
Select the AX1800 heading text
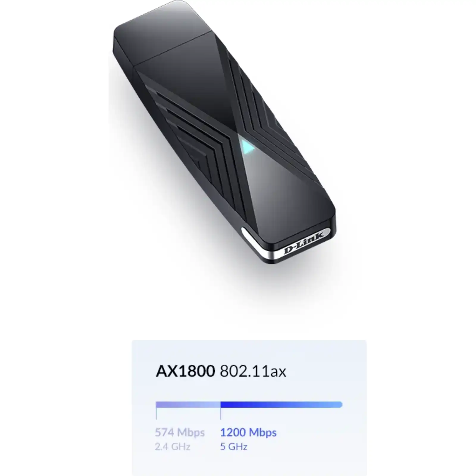click(185, 371)
